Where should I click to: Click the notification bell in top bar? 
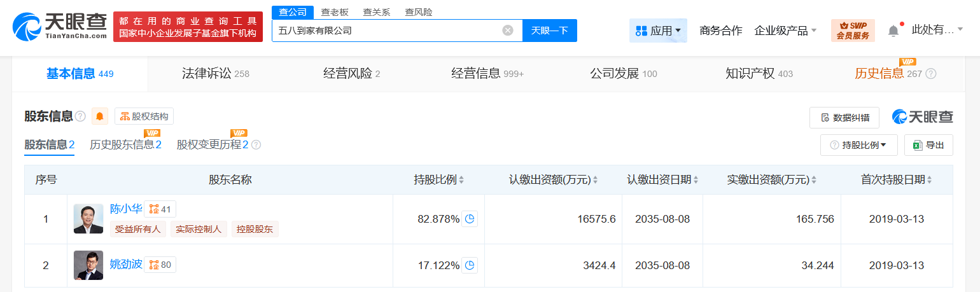point(893,31)
